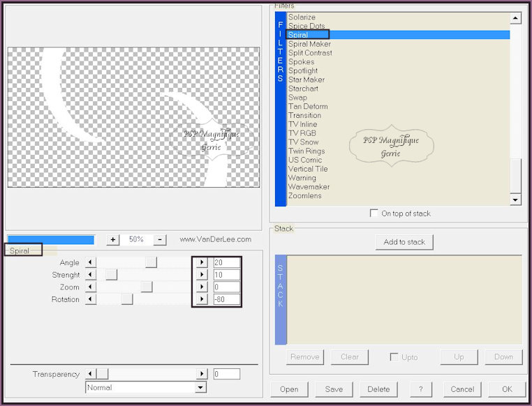Select the Spiral filter in the list
The width and height of the screenshot is (532, 406).
(398, 35)
